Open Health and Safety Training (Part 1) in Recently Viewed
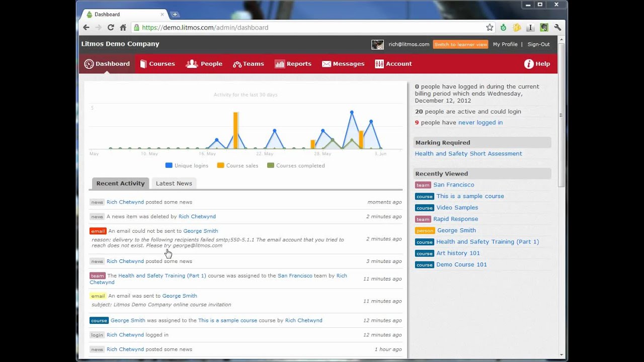Screen dimensions: 644x362 pyautogui.click(x=488, y=242)
